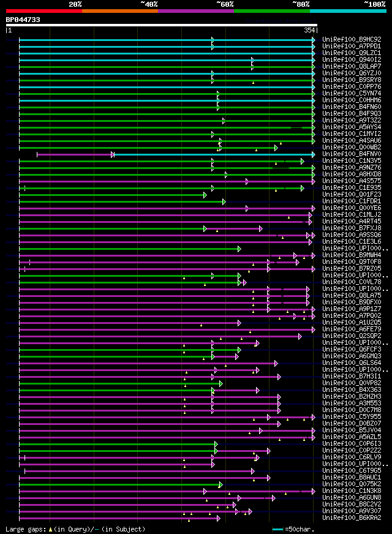Image resolution: width=392 pixels, height=534 pixels.
Task: Select the UniRef100_B7RZ05 label
Action: pyautogui.click(x=352, y=269)
